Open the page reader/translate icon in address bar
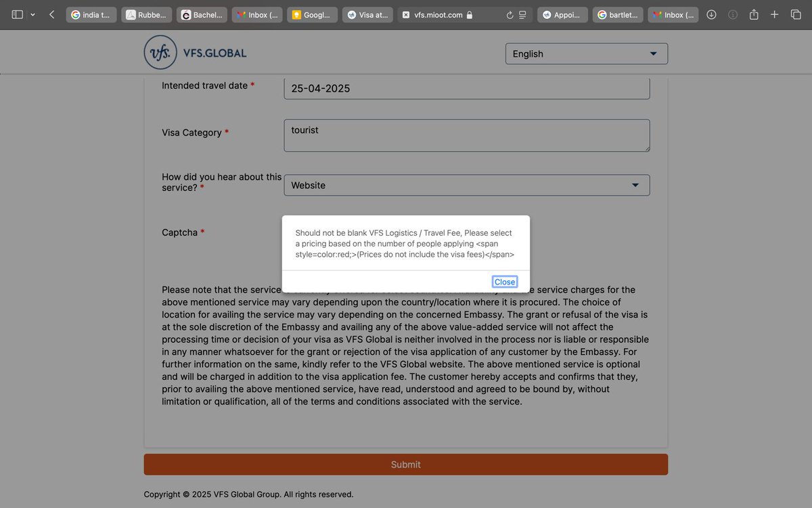The image size is (812, 508). pos(522,14)
